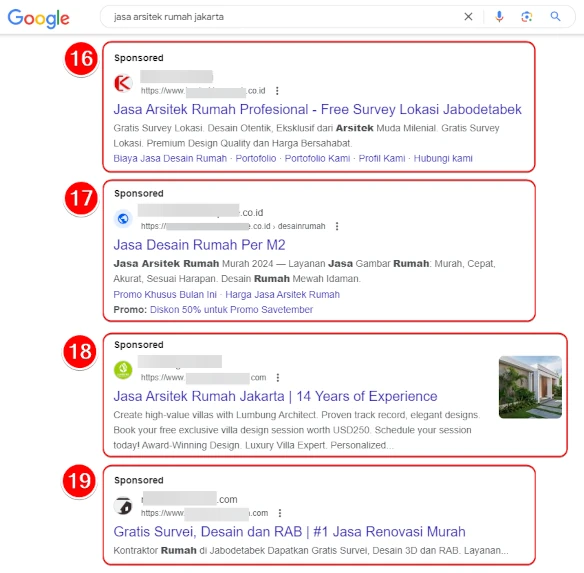Open three-dot menu beside desainrumah URL
The image size is (584, 573).
point(337,226)
